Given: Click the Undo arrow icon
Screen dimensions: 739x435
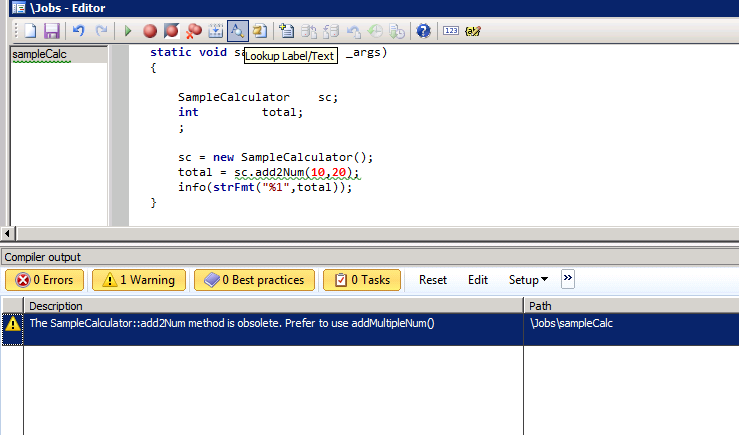Looking at the screenshot, I should pyautogui.click(x=79, y=31).
